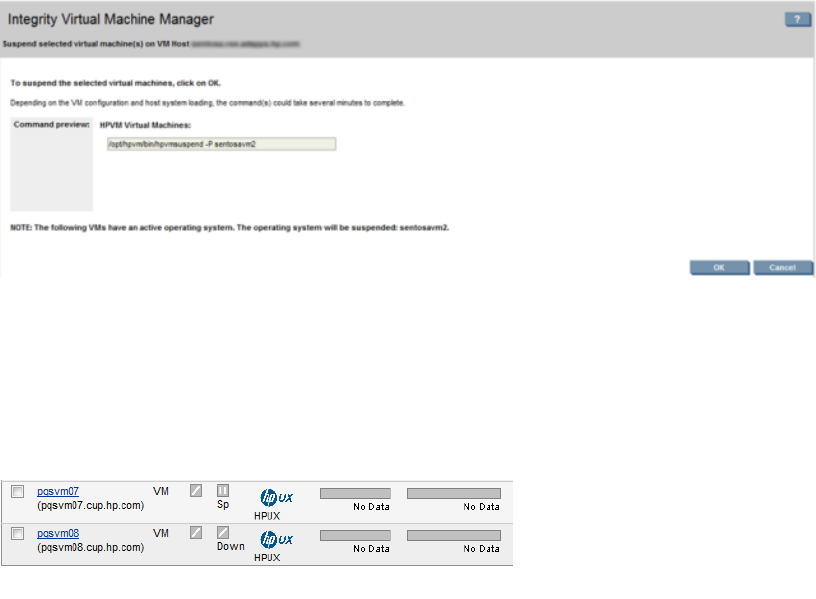Viewport: 816px width, 599px height.
Task: Click pqsvm08's hardware status icon beside VM
Action: (196, 533)
